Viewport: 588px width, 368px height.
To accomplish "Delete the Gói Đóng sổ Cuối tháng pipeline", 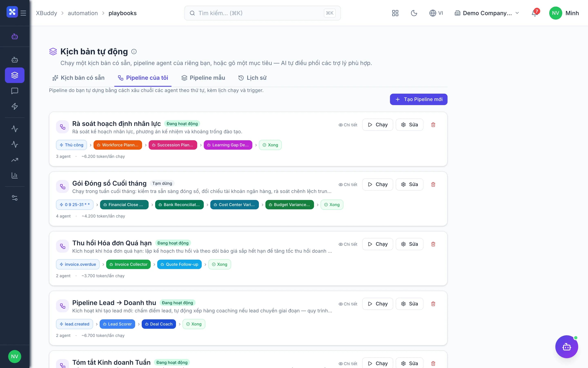I will 433,184.
